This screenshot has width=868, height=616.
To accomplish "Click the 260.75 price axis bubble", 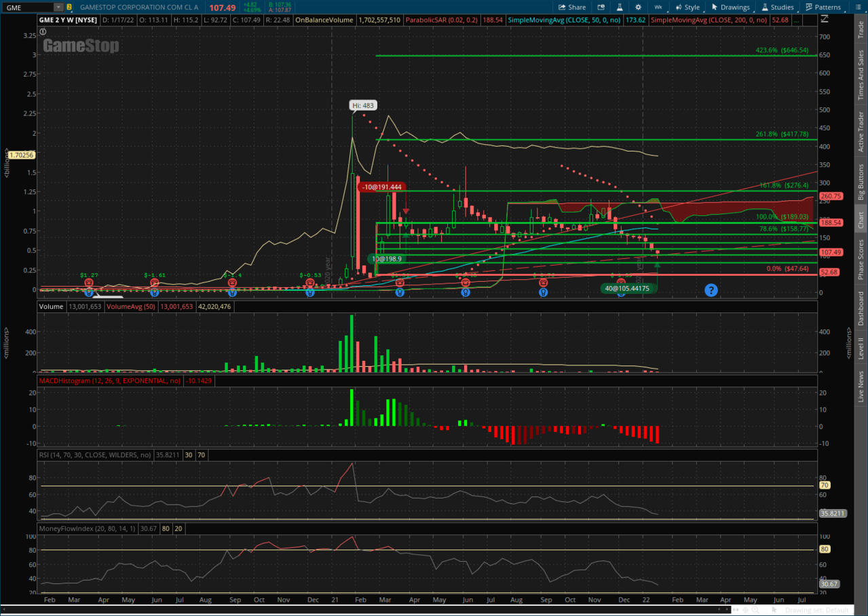I will click(831, 196).
